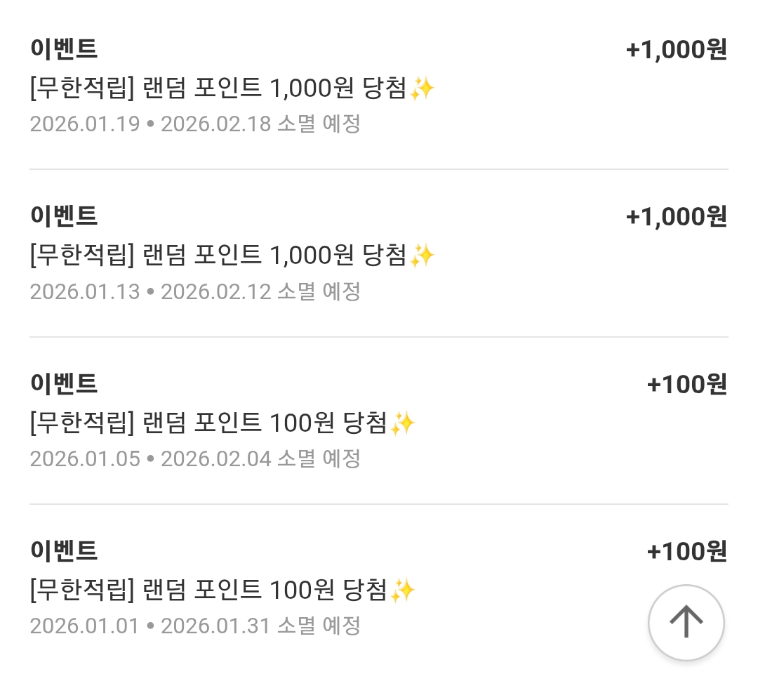Click the 2026.01.31 소멸 예정 expiry text
This screenshot has height=700, width=758.
260,626
